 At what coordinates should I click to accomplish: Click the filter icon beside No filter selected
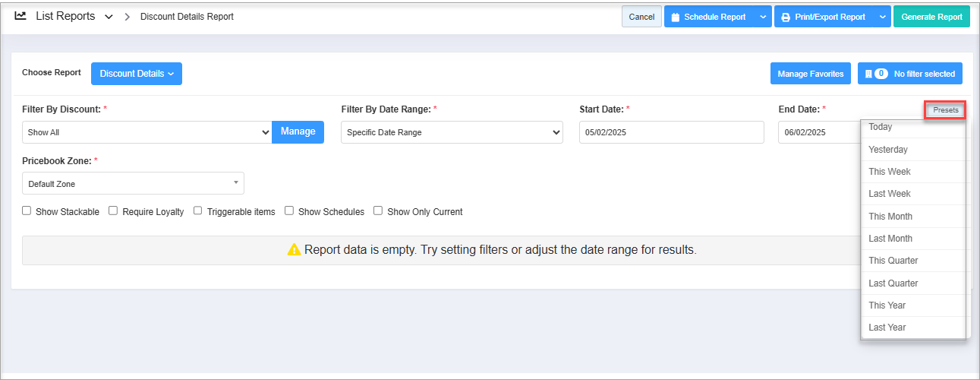(x=868, y=74)
